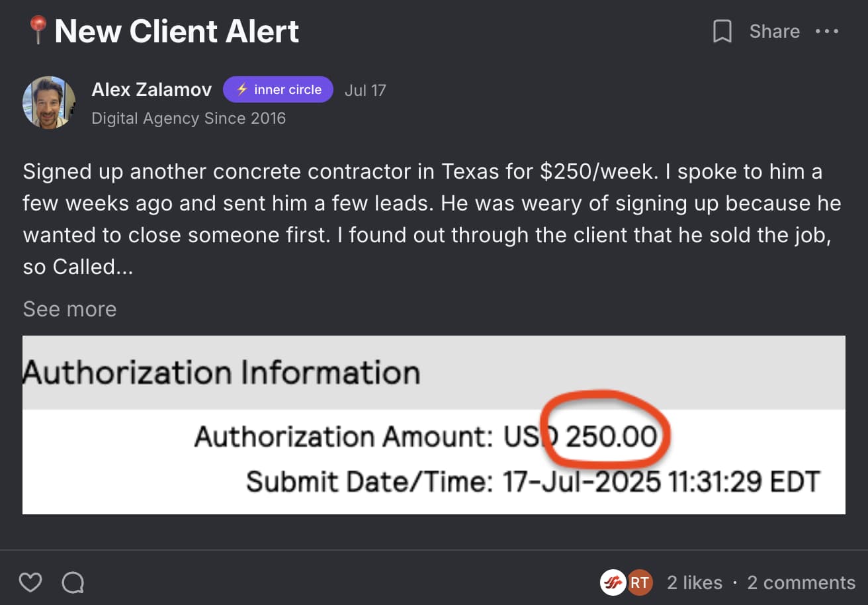
Task: Click the RT liker avatar
Action: pos(639,582)
